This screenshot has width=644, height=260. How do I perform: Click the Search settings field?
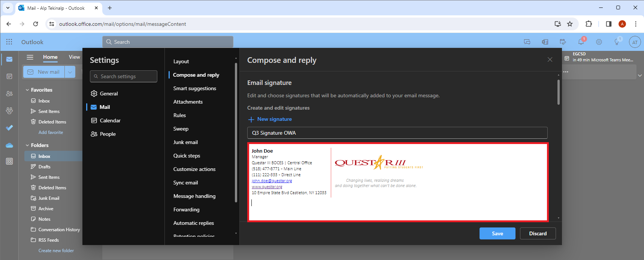pyautogui.click(x=124, y=76)
